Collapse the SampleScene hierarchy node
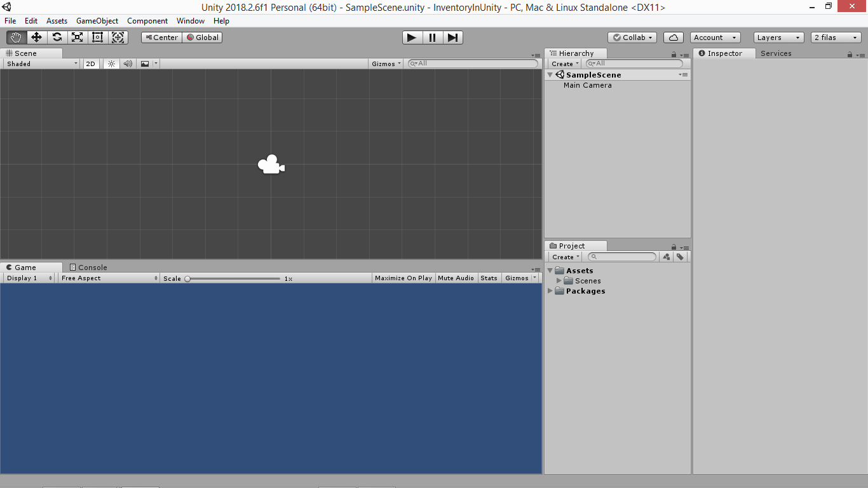 point(550,75)
